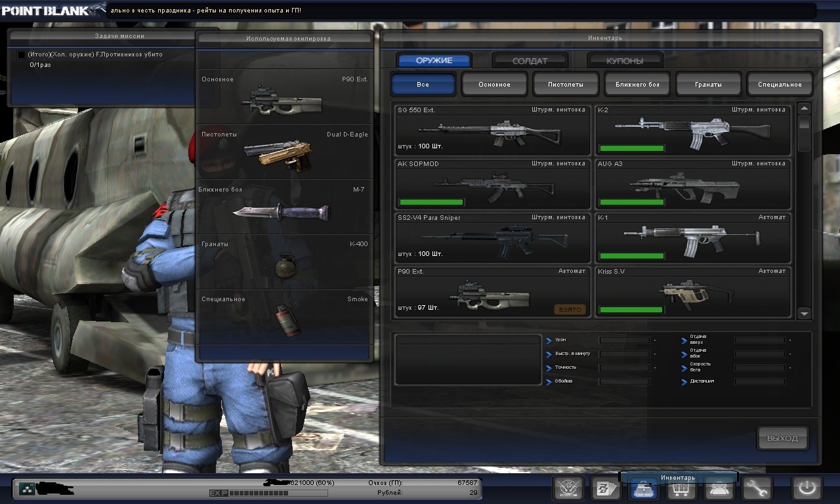Image resolution: width=840 pixels, height=504 pixels.
Task: Select the equipped P90 Ext. primary weapon slot
Action: click(285, 96)
